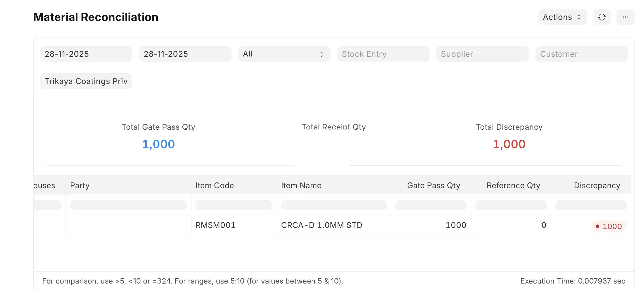
Task: Click the red 1000 discrepancy badge
Action: [609, 226]
